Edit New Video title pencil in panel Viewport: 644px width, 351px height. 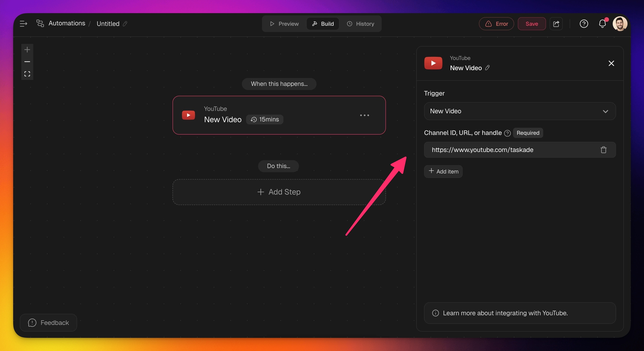click(x=487, y=68)
